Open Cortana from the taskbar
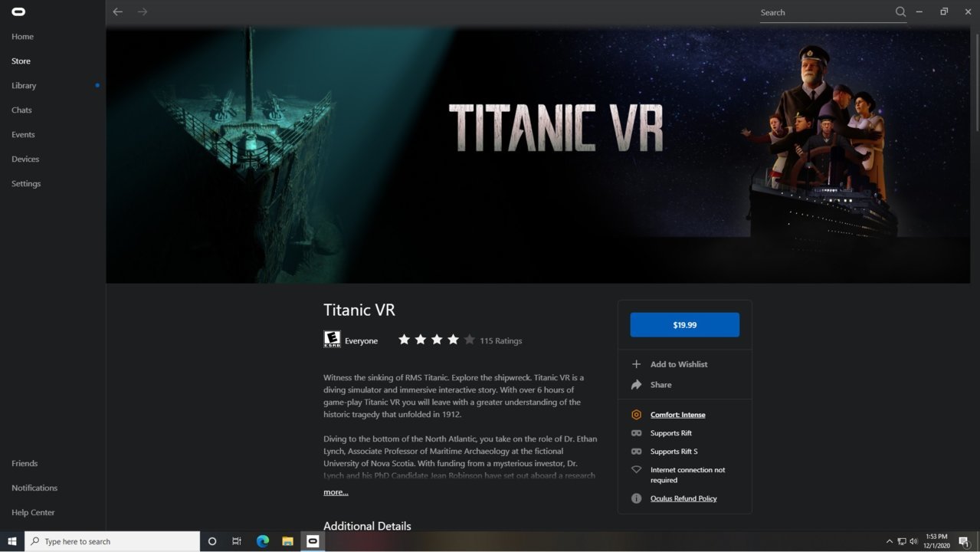 [x=212, y=541]
